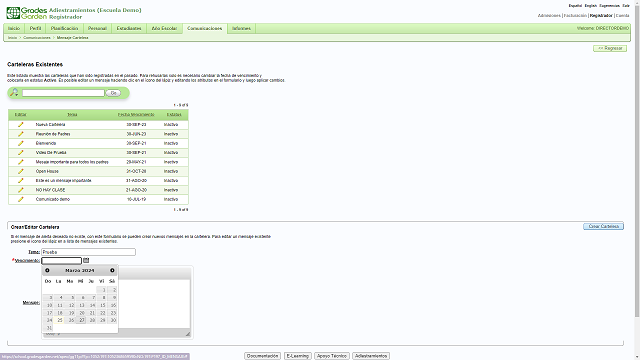This screenshot has width=640, height=360.
Task: Open the Admisiones module link
Action: tap(549, 16)
